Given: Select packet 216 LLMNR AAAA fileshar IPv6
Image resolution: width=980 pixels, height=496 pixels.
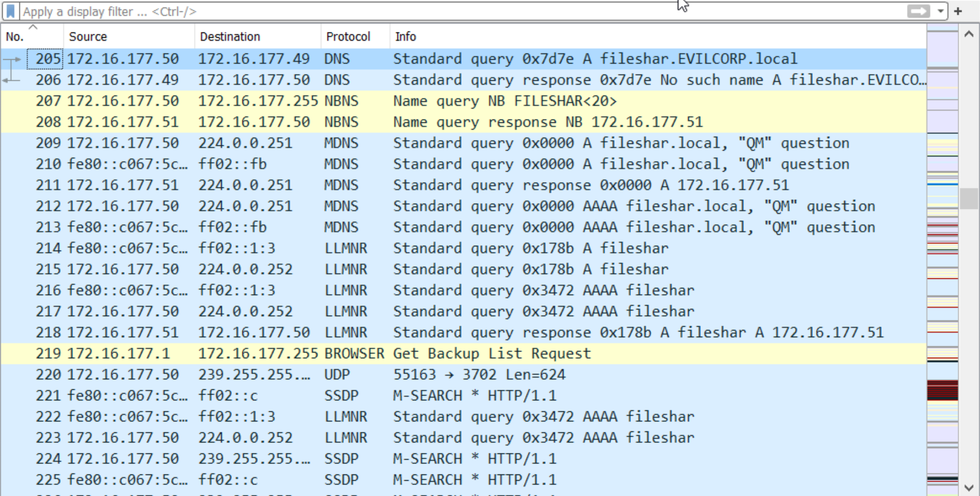Looking at the screenshot, I should (464, 291).
